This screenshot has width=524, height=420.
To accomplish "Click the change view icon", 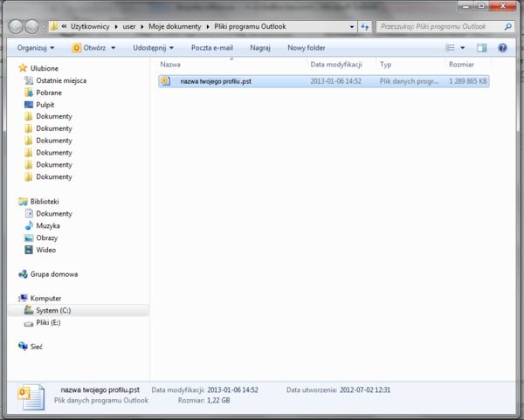I will (x=450, y=48).
